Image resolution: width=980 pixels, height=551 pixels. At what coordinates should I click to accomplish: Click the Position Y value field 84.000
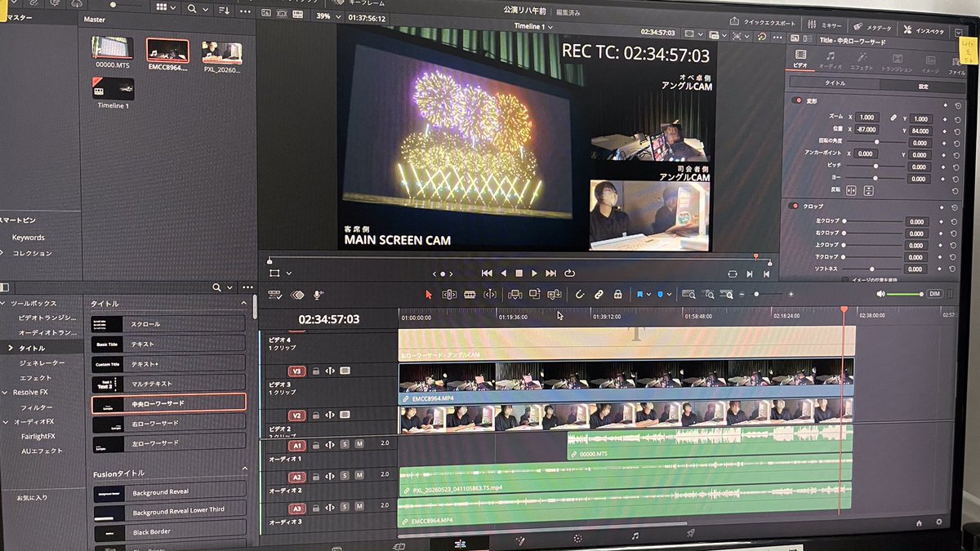click(920, 131)
